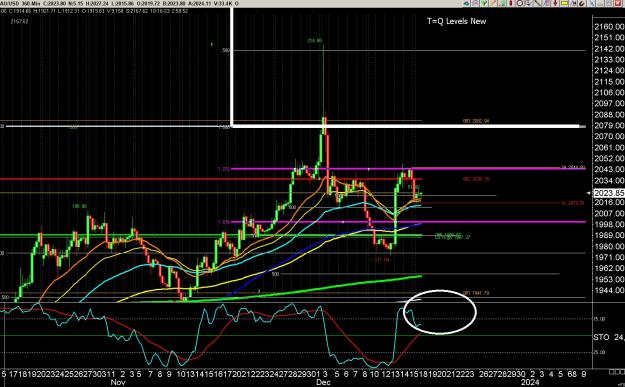
Task: Click the AUUSD 360 Min chart header text
Action: pyautogui.click(x=20, y=4)
